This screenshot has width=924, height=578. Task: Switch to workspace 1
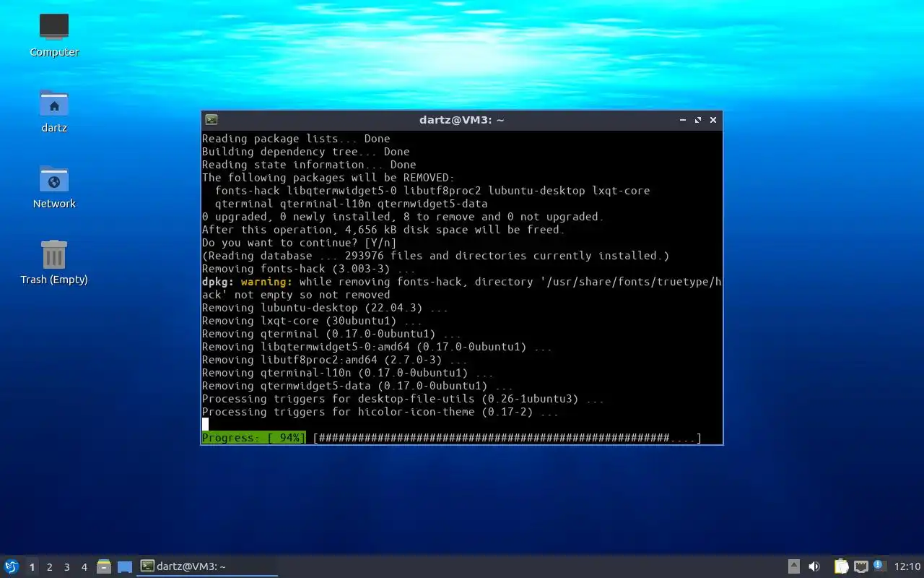point(32,567)
